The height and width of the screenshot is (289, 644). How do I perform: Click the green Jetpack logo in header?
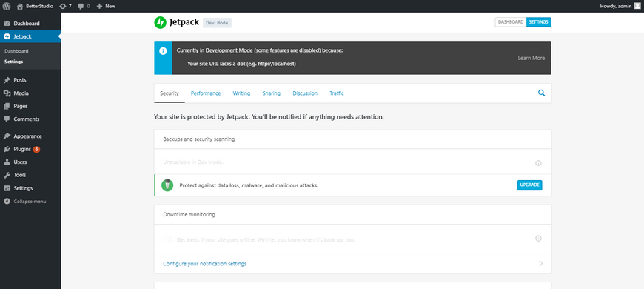(x=160, y=23)
